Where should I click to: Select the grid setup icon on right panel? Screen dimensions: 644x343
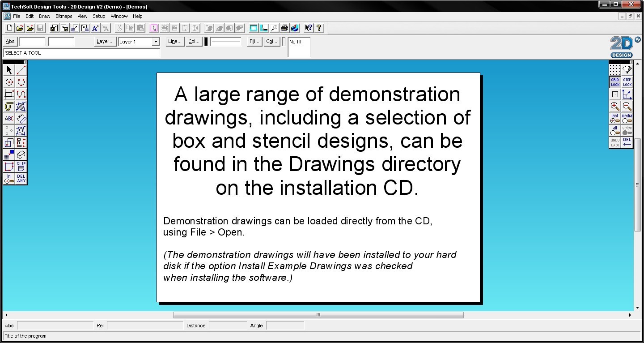click(614, 69)
